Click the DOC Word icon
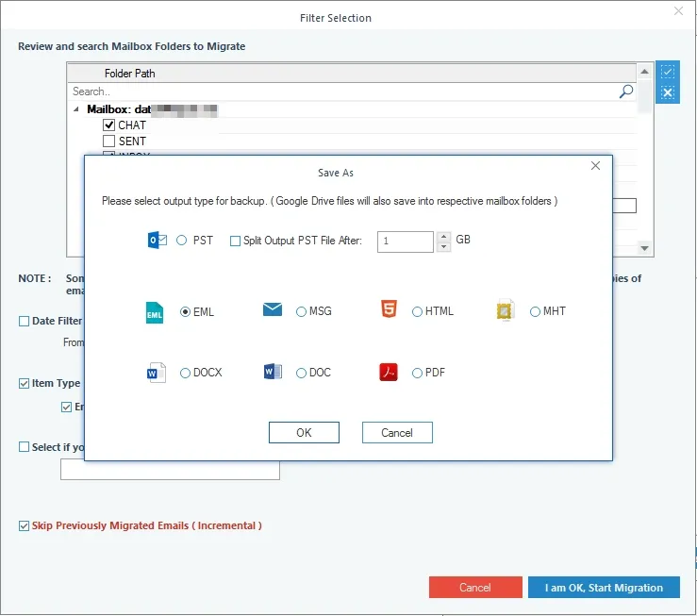697x616 pixels. (x=273, y=372)
